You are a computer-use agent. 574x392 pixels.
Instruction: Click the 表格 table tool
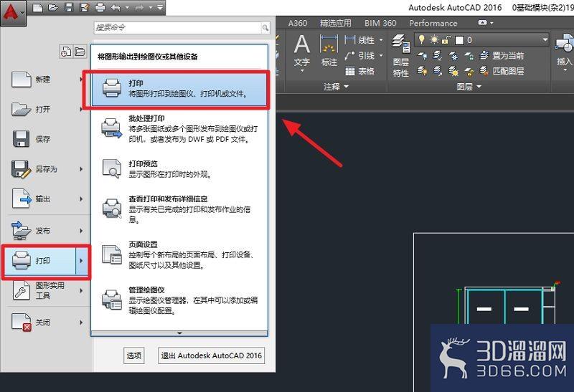pos(360,71)
